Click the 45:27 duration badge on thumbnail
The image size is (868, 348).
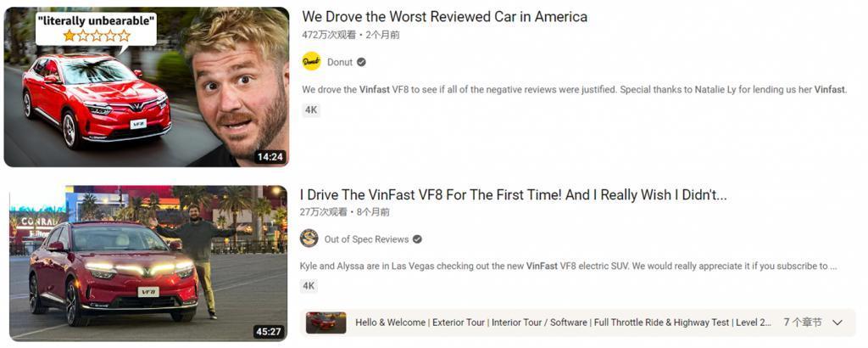(x=269, y=332)
